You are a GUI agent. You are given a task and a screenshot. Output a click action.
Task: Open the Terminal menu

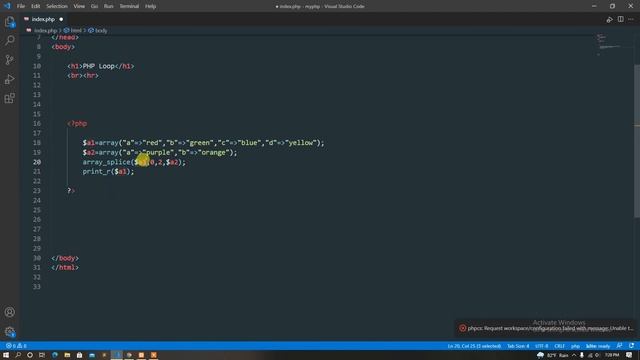point(129,6)
